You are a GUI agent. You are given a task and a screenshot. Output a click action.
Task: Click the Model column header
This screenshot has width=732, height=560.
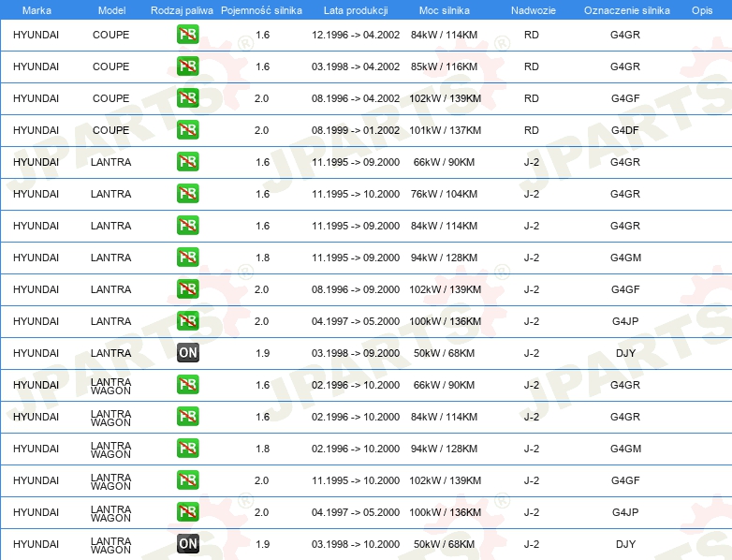coord(111,10)
